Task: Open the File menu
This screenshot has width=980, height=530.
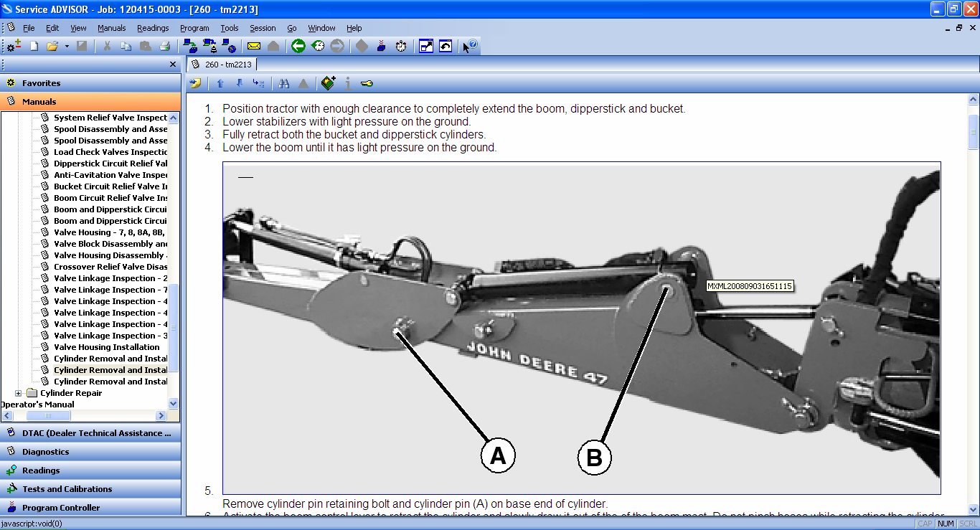Action: 29,28
